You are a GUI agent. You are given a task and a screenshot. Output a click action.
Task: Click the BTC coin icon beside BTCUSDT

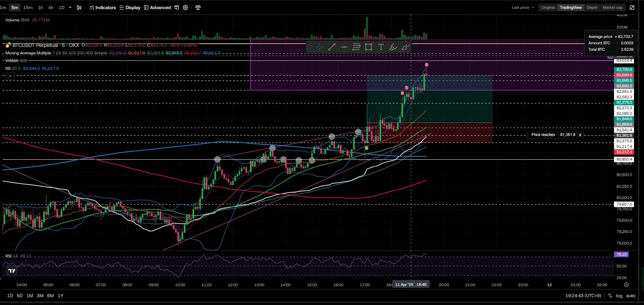click(8, 45)
